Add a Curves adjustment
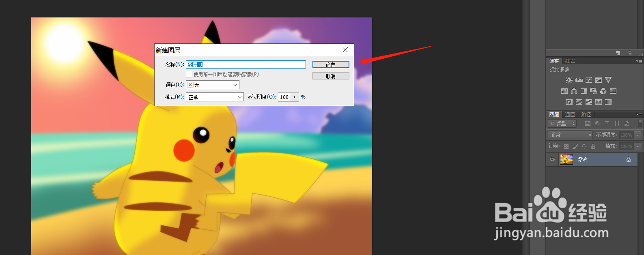 click(x=589, y=80)
